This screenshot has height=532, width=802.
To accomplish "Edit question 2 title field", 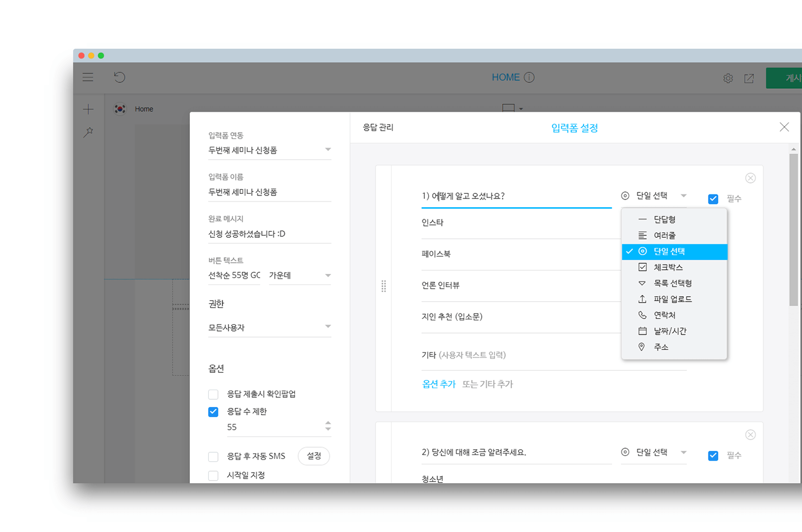I will tap(516, 452).
